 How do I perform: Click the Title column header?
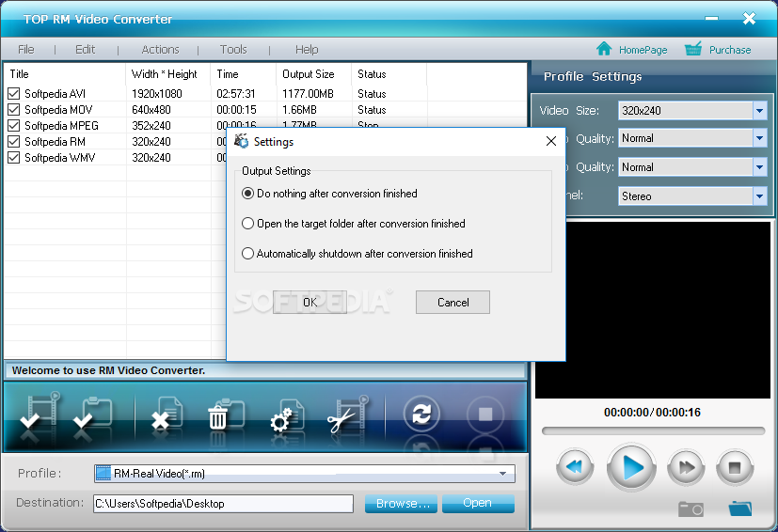pyautogui.click(x=65, y=74)
